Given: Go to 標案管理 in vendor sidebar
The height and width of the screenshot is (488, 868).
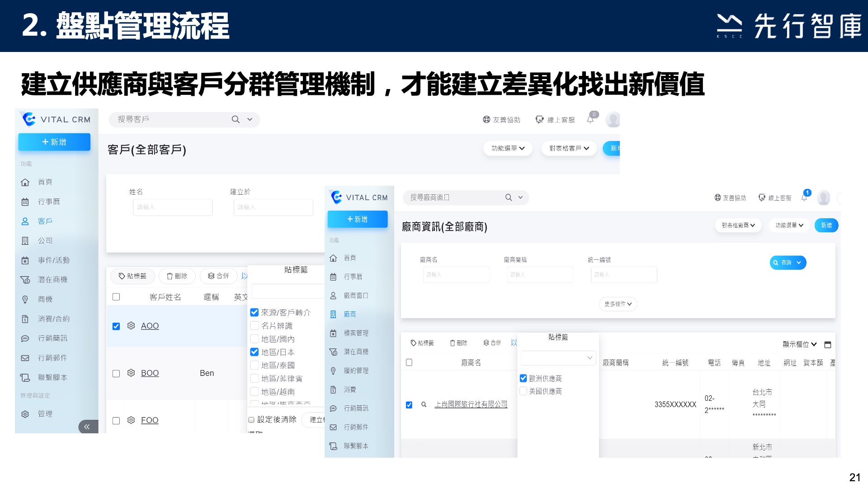Looking at the screenshot, I should pyautogui.click(x=356, y=333).
